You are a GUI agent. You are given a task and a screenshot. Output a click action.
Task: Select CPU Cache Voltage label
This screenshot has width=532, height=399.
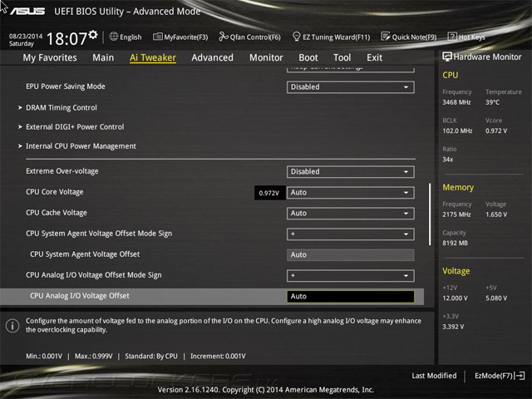click(57, 213)
